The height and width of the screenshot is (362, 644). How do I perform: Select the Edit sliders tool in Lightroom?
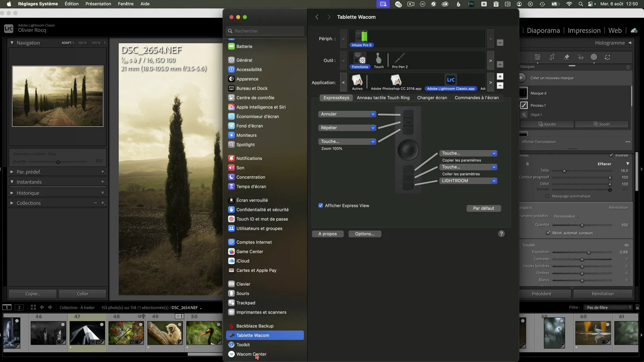[x=537, y=57]
